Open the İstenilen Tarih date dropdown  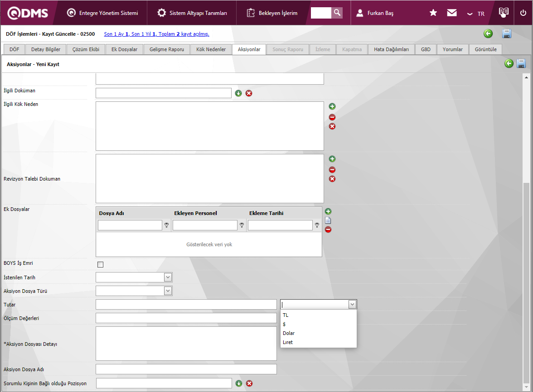(168, 277)
